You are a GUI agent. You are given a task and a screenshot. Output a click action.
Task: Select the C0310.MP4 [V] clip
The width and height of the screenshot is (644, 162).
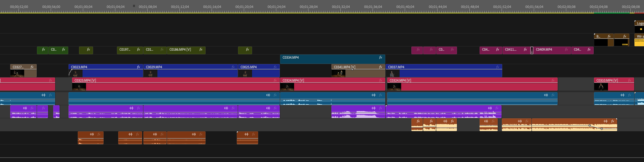(614, 84)
